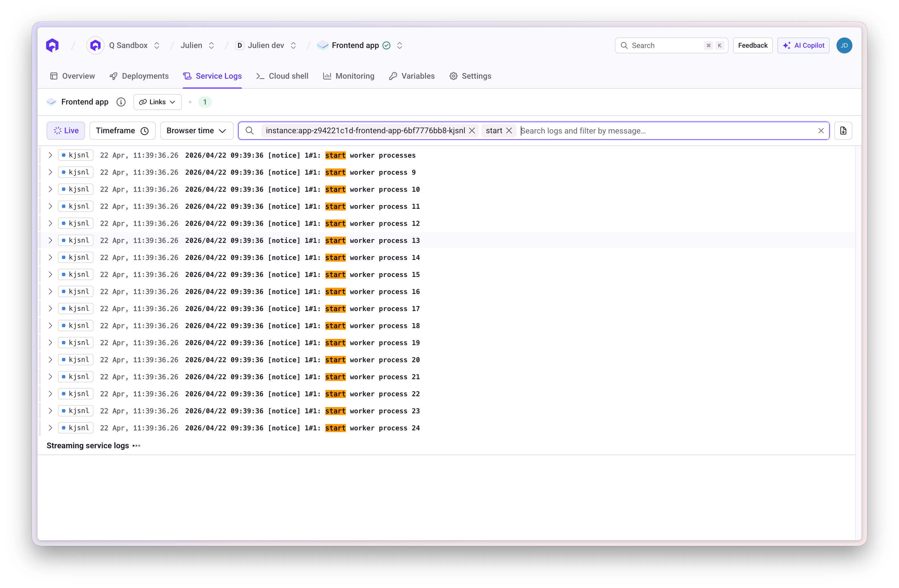Screen dimensions: 899x588
Task: Open the Q Sandbox organization switcher chevrons
Action: click(157, 45)
